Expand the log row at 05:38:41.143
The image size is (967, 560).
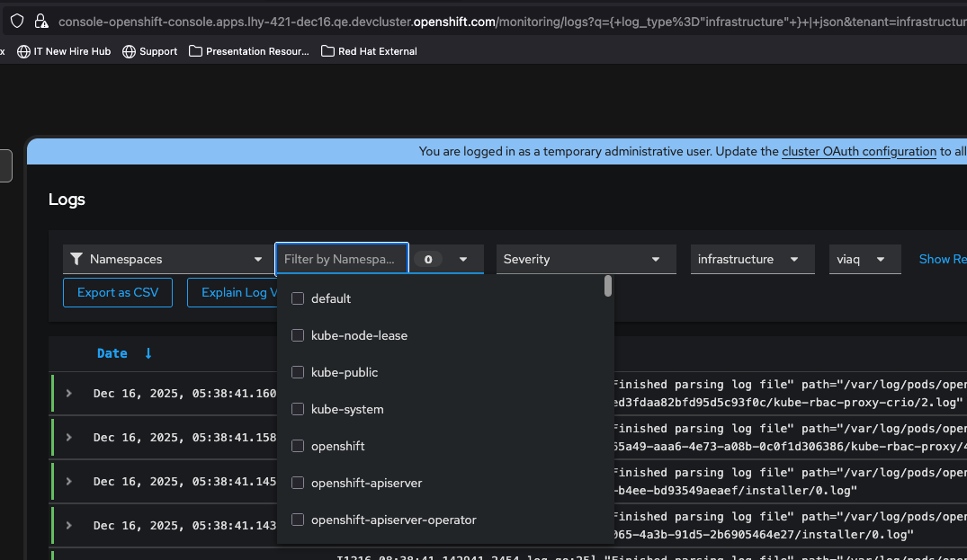click(x=69, y=526)
